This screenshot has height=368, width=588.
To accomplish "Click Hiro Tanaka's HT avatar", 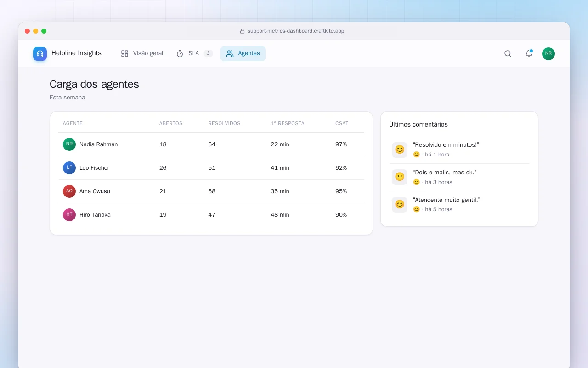I will (69, 215).
